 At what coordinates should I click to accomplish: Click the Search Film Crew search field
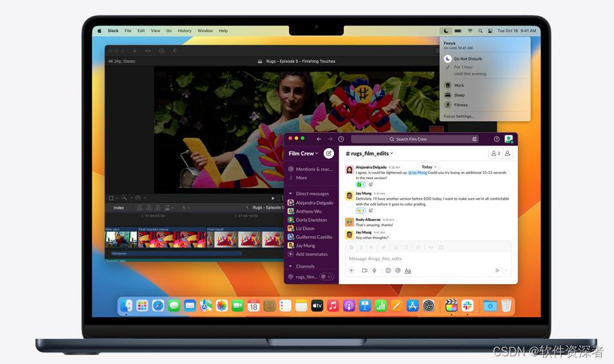click(x=415, y=139)
